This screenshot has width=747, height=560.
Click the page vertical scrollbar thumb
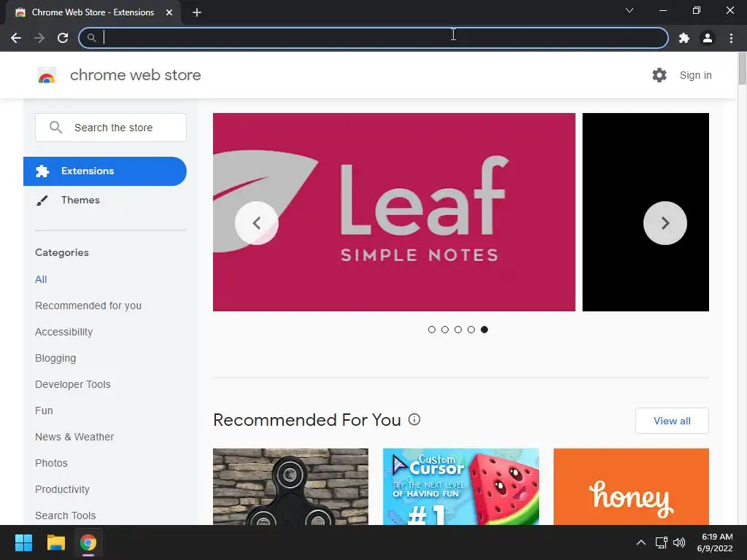pos(742,69)
